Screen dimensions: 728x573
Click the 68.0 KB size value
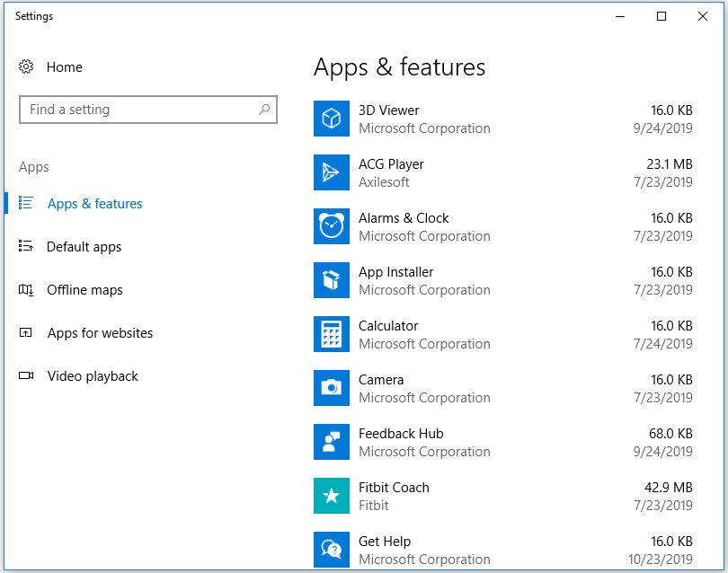click(x=670, y=434)
